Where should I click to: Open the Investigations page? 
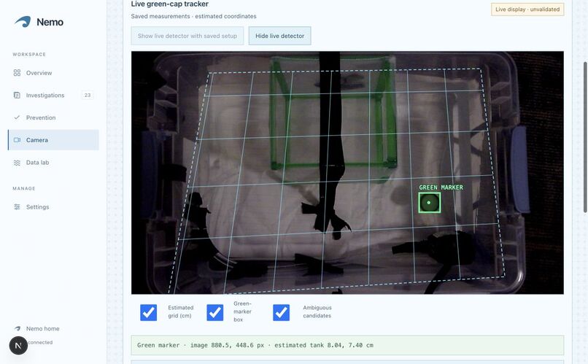click(53, 96)
